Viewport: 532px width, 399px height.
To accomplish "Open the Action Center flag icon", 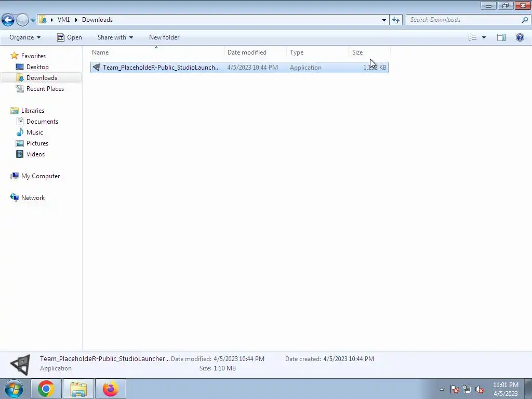I will (x=455, y=389).
